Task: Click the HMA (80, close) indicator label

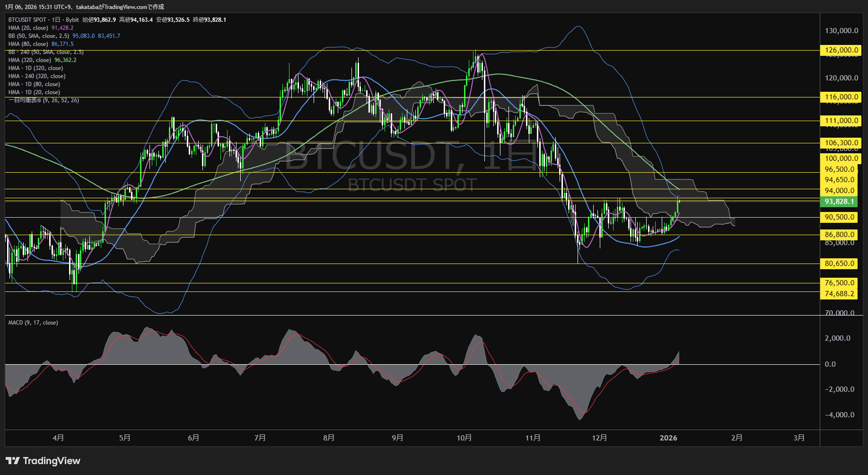Action: tap(28, 44)
